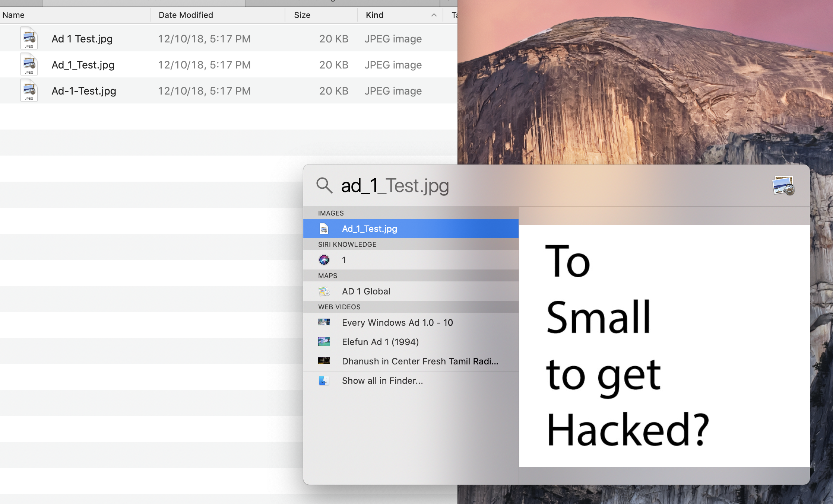Click thumbnail of Every Windows Ad video
The image size is (833, 504).
324,322
